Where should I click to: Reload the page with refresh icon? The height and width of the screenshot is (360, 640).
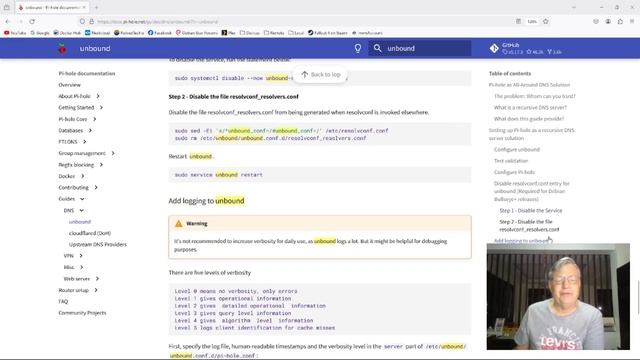click(x=32, y=21)
